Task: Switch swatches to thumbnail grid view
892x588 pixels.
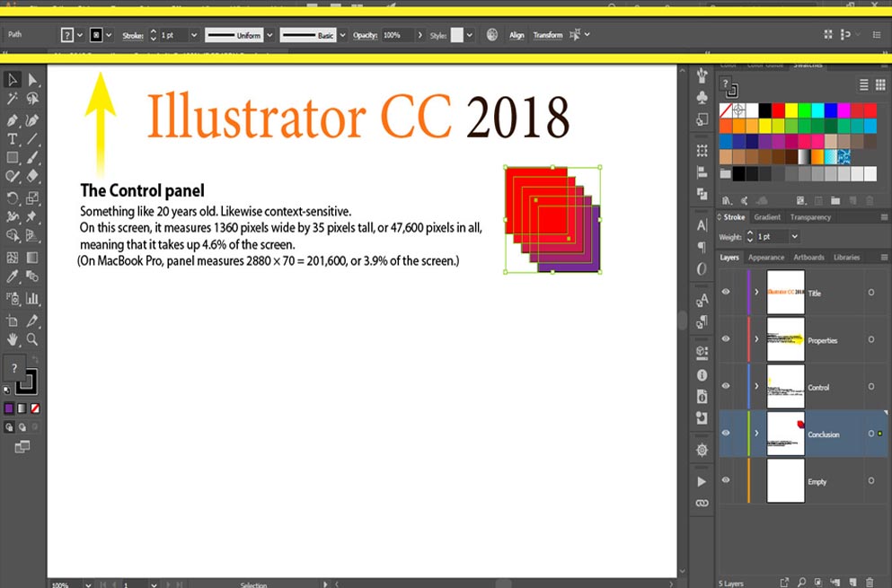Action: [x=880, y=84]
